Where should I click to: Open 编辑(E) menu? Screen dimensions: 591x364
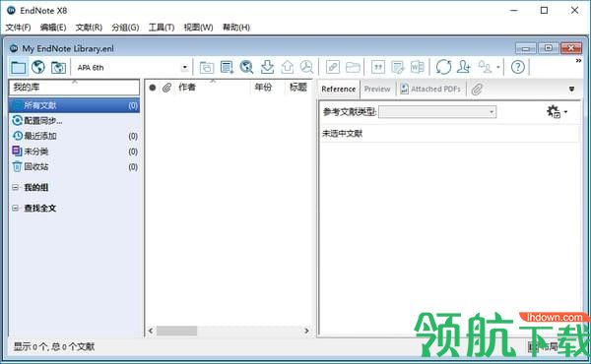click(x=53, y=28)
